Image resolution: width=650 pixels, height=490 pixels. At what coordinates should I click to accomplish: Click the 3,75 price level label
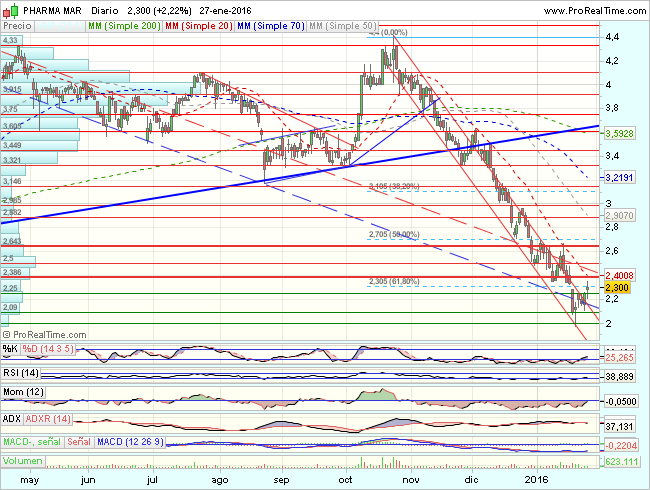coord(10,109)
